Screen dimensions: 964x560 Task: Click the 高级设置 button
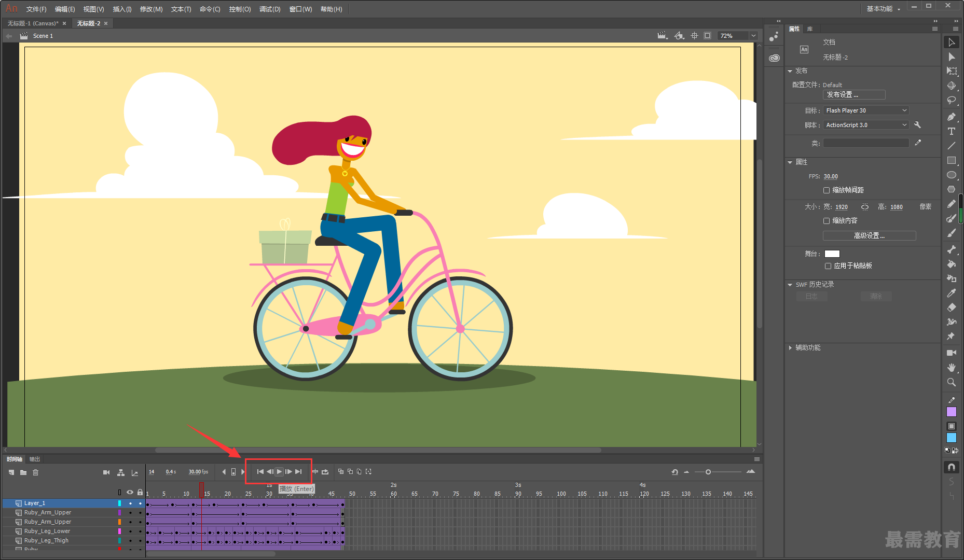click(870, 236)
